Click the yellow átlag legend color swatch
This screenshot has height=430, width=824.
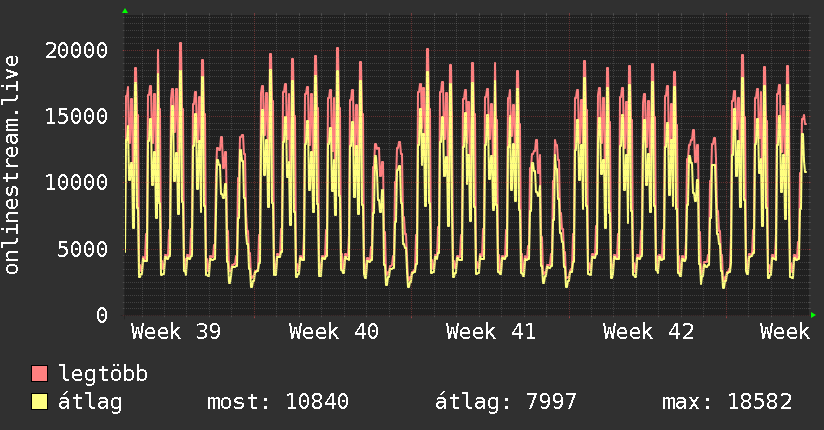coord(39,402)
